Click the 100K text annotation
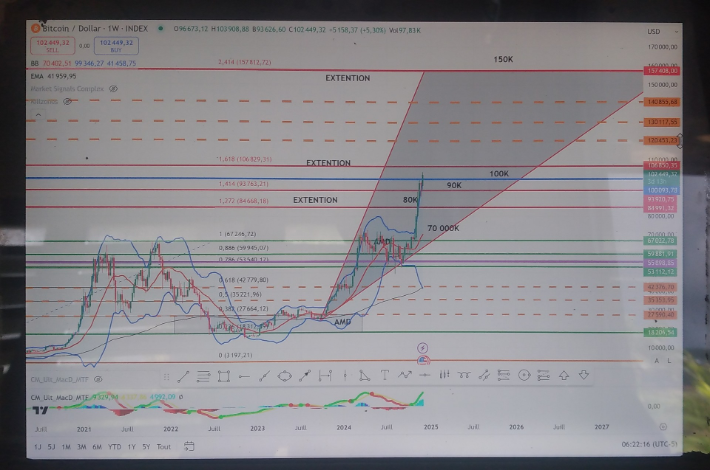Image resolution: width=710 pixels, height=470 pixels. [499, 173]
